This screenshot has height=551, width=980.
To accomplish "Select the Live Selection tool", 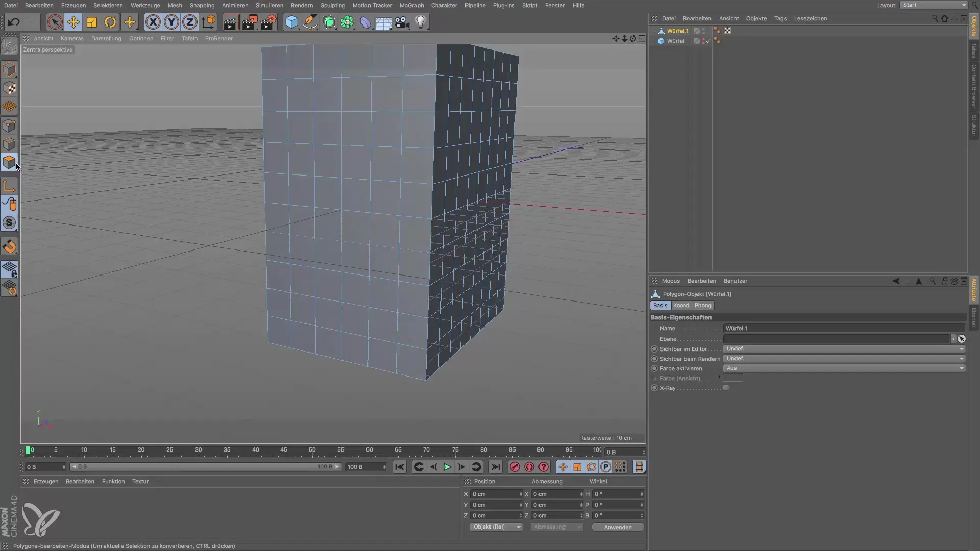I will 55,22.
